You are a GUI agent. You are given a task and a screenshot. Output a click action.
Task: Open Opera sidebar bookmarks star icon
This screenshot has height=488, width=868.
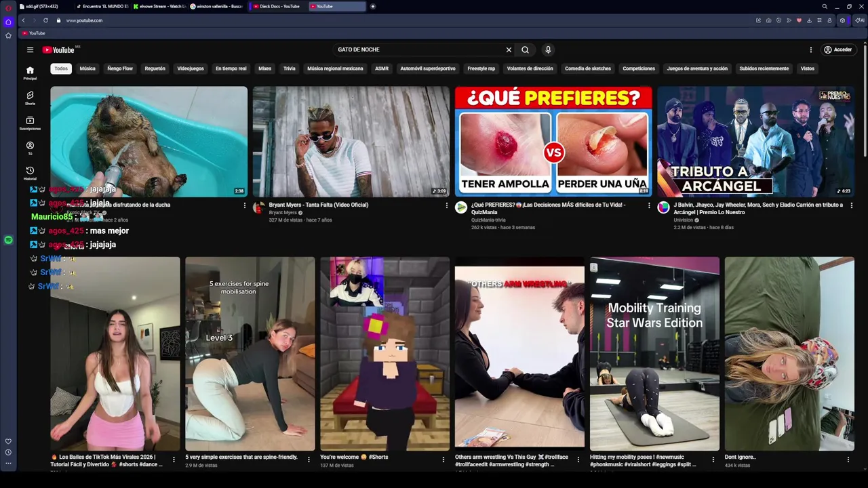tap(8, 35)
